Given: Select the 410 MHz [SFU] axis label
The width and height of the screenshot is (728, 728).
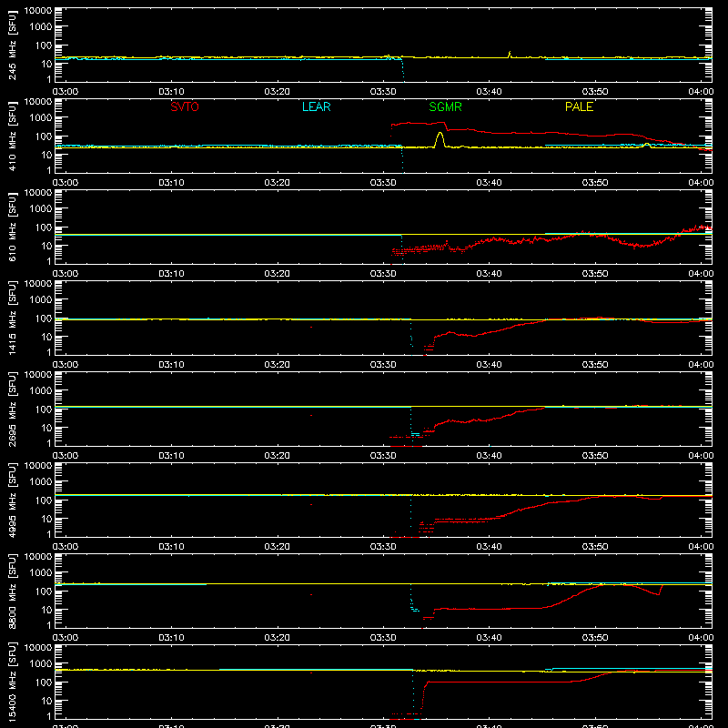Looking at the screenshot, I should pyautogui.click(x=12, y=136).
